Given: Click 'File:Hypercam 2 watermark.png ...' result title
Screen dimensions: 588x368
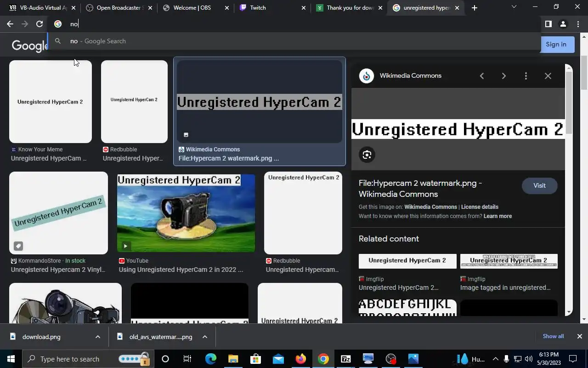Looking at the screenshot, I should 229,158.
